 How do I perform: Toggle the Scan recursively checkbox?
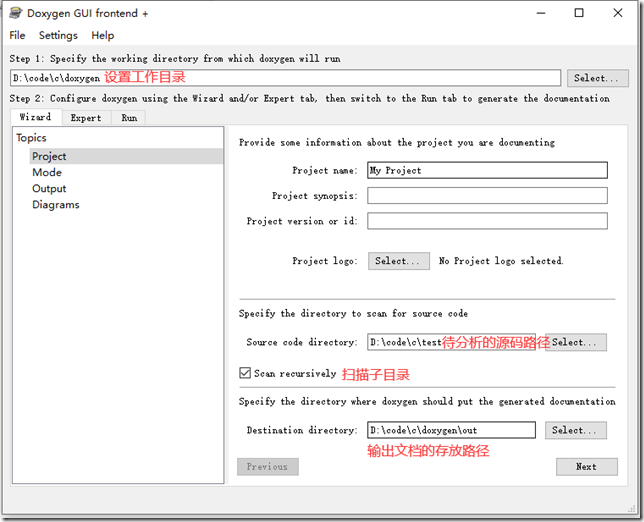click(245, 373)
